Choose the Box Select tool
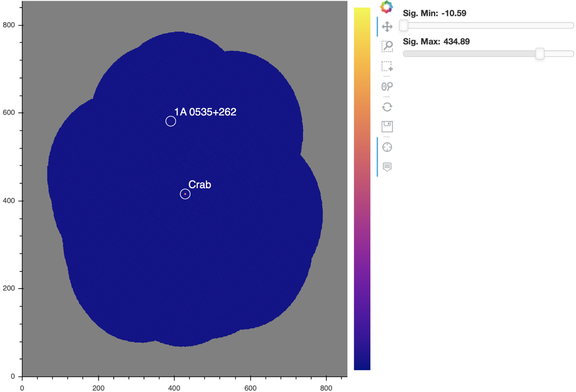 [387, 66]
